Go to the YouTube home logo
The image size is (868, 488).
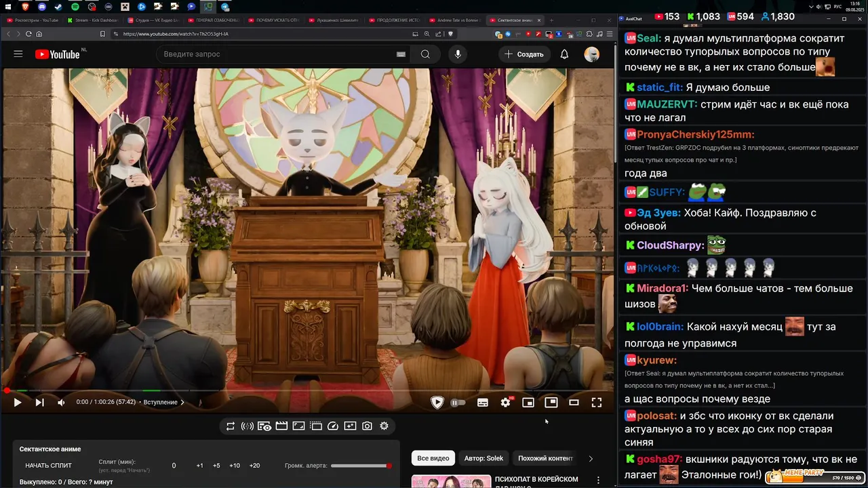[58, 54]
